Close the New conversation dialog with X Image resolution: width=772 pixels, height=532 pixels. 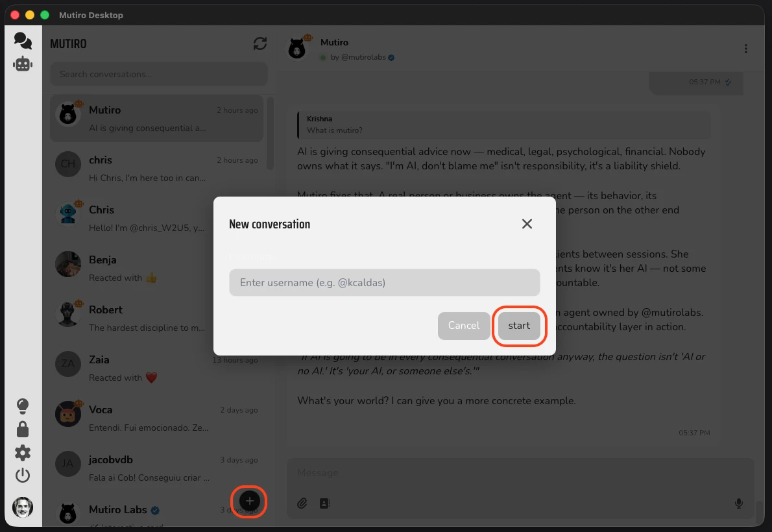coord(527,224)
